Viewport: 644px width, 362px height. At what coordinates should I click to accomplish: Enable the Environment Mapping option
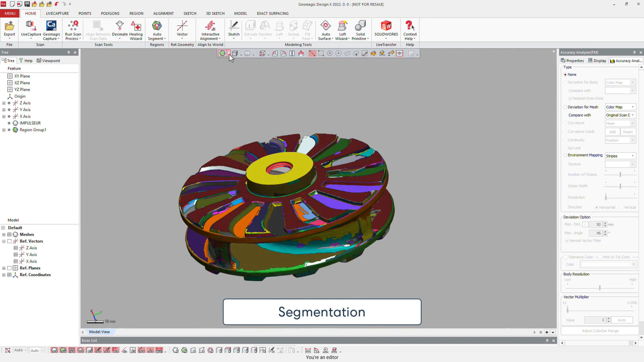565,155
